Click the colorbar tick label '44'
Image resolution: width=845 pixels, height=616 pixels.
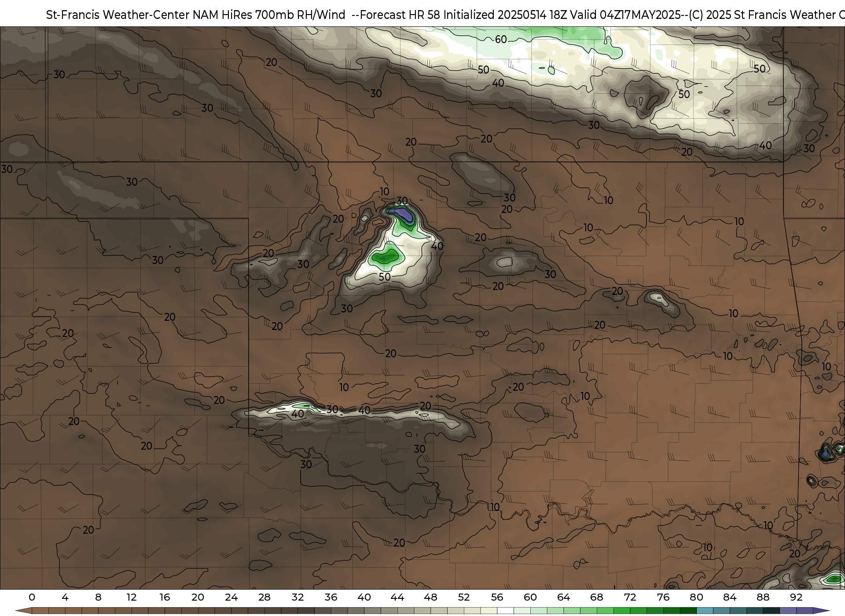[397, 597]
